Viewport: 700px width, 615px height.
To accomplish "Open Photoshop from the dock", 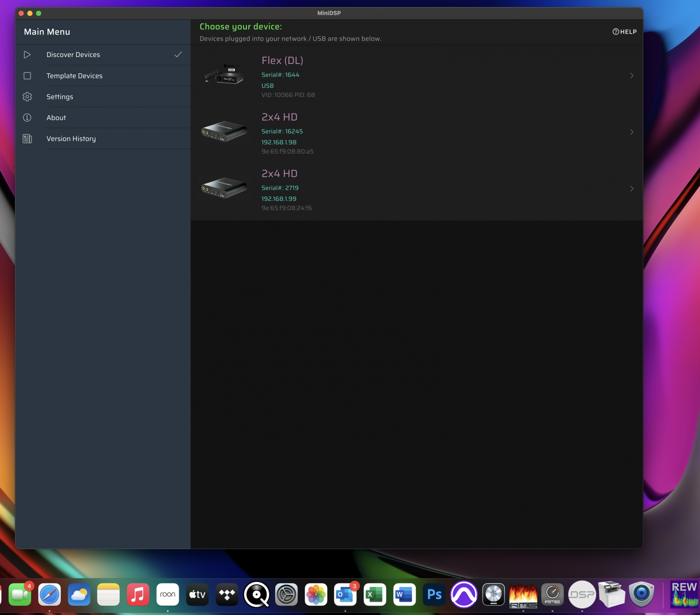I will tap(434, 594).
